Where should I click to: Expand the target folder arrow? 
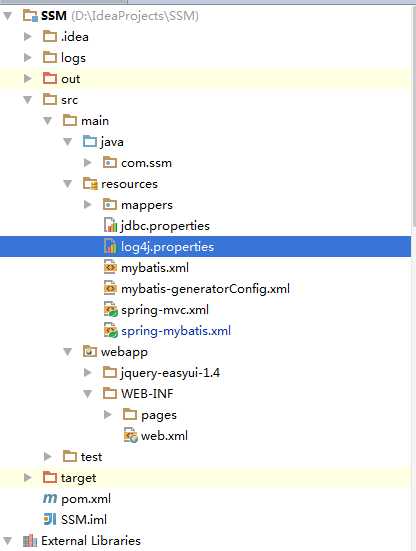click(x=27, y=478)
